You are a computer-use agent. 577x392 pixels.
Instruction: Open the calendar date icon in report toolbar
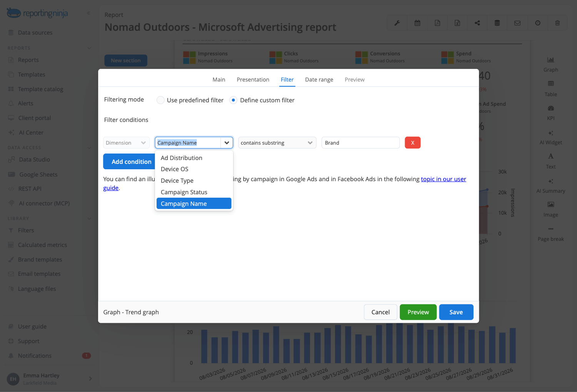(417, 23)
